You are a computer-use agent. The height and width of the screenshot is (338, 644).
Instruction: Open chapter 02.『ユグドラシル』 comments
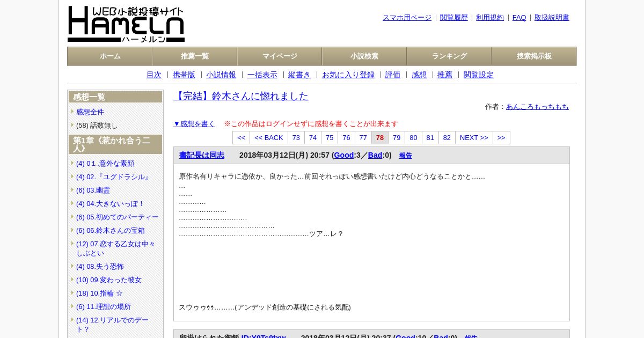click(x=114, y=177)
